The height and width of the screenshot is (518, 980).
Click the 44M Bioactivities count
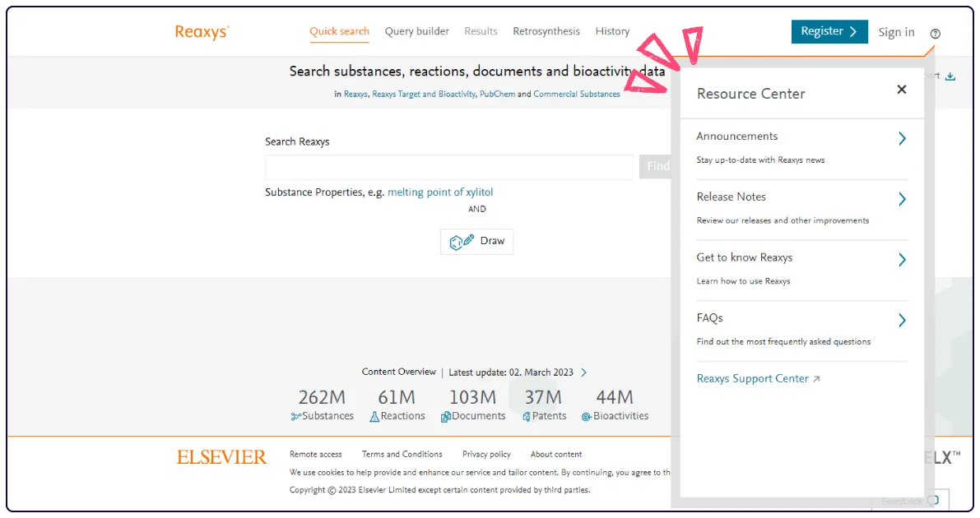(615, 397)
